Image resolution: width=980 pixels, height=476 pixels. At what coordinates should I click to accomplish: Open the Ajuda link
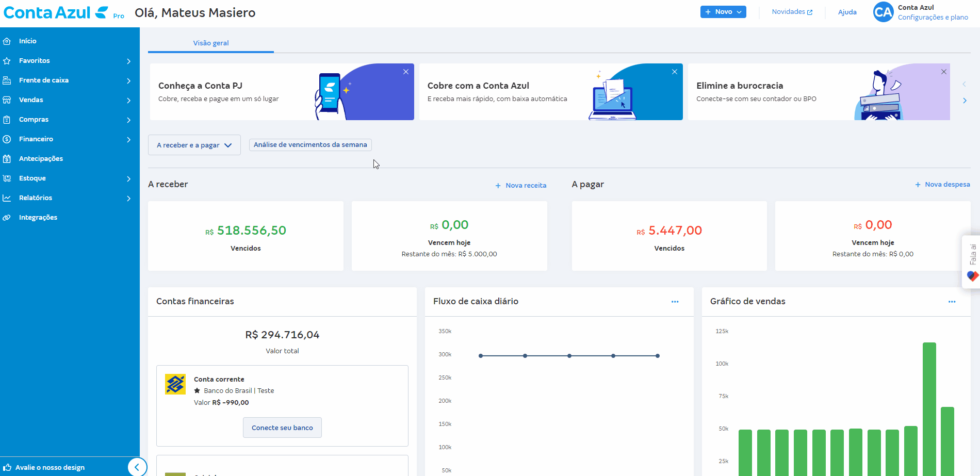tap(847, 12)
